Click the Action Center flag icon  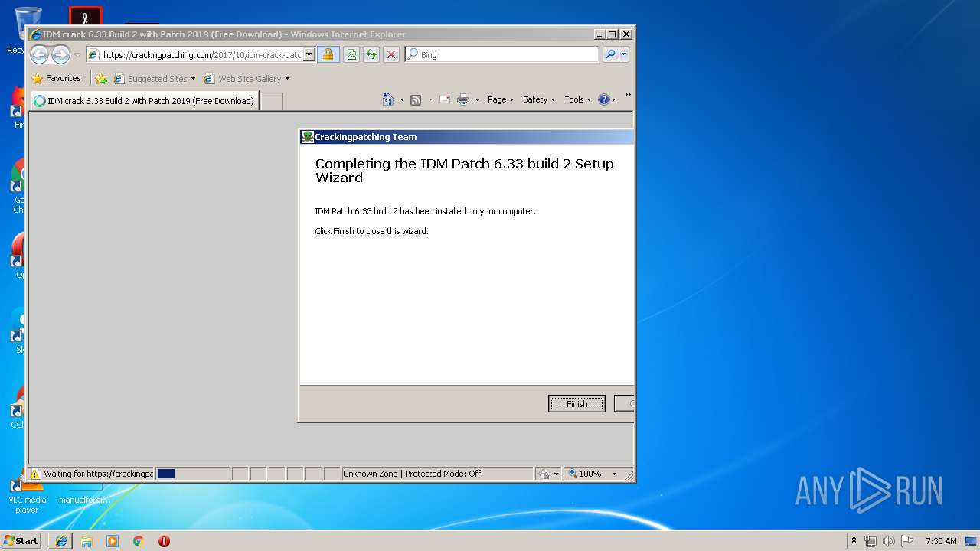(x=906, y=541)
